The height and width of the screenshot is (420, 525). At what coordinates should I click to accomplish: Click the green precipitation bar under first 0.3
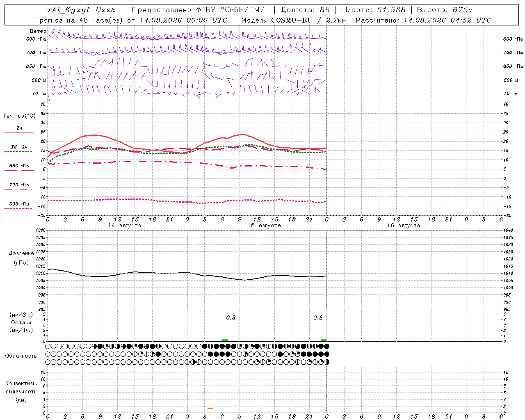[x=225, y=340]
